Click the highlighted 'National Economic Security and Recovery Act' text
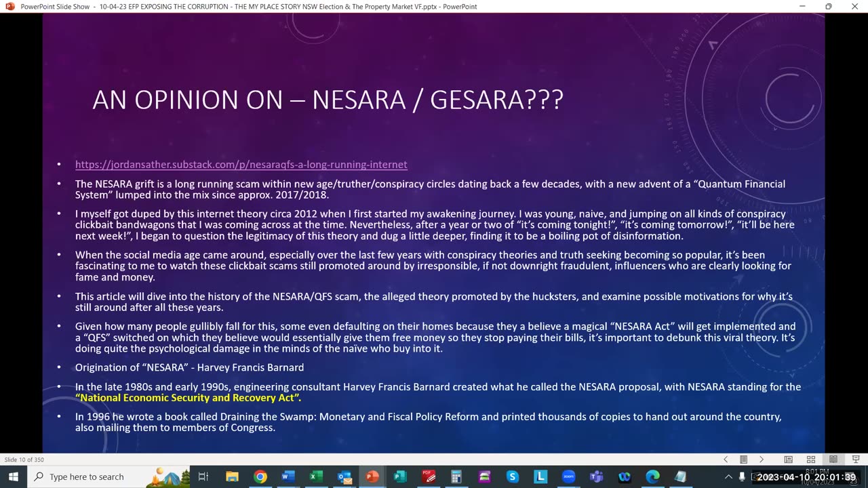The height and width of the screenshot is (488, 868). point(189,398)
